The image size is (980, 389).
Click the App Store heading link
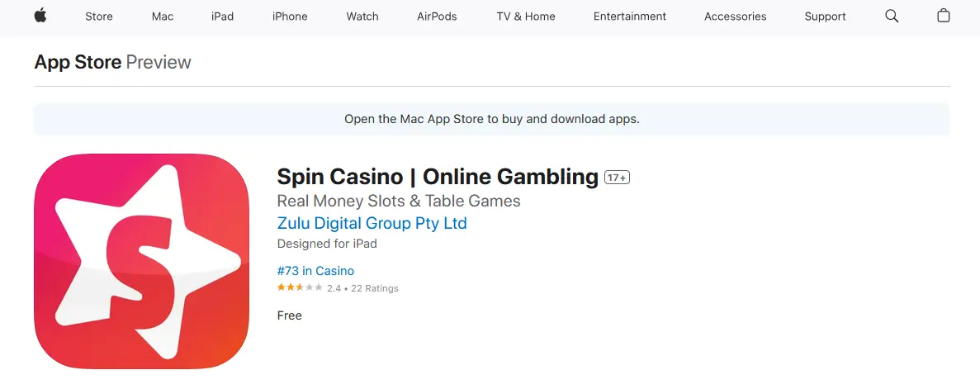78,62
